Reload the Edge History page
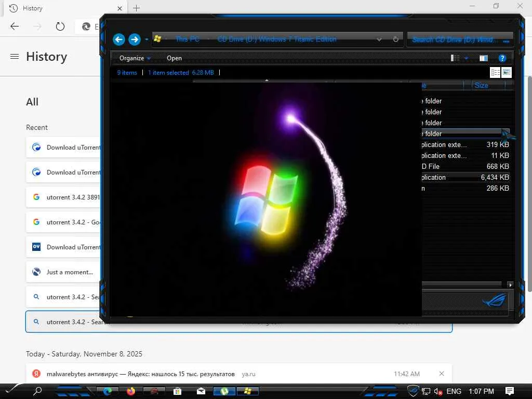Image resolution: width=532 pixels, height=399 pixels. [60, 26]
